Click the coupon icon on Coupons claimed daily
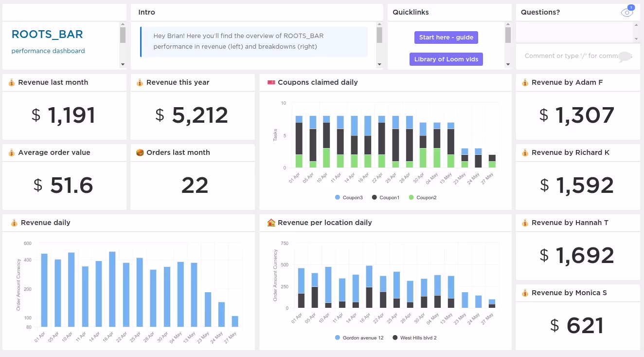The height and width of the screenshot is (357, 644). [x=272, y=82]
